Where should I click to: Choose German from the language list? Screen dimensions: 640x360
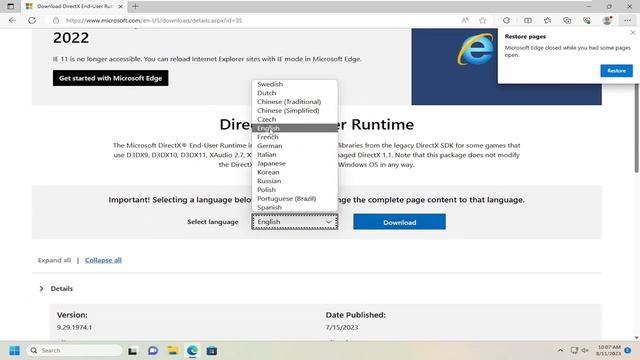[x=294, y=146]
